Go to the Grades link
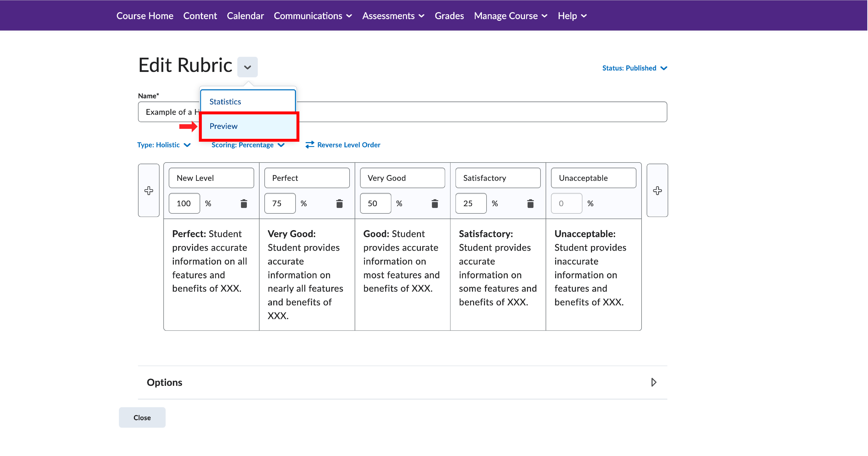 449,16
